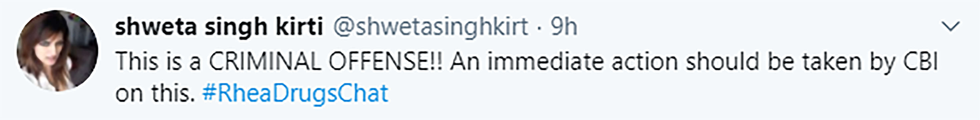Click the display name shweta singh kirti
Image resolution: width=980 pixels, height=120 pixels.
point(219,27)
